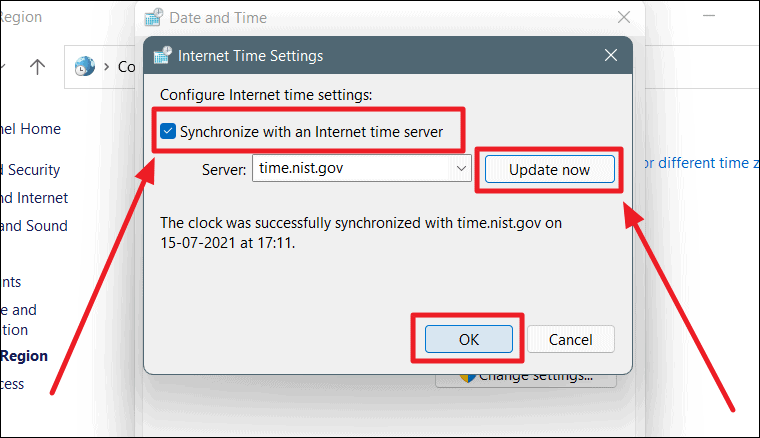The width and height of the screenshot is (760, 438).
Task: Confirm with the OK button
Action: tap(469, 339)
